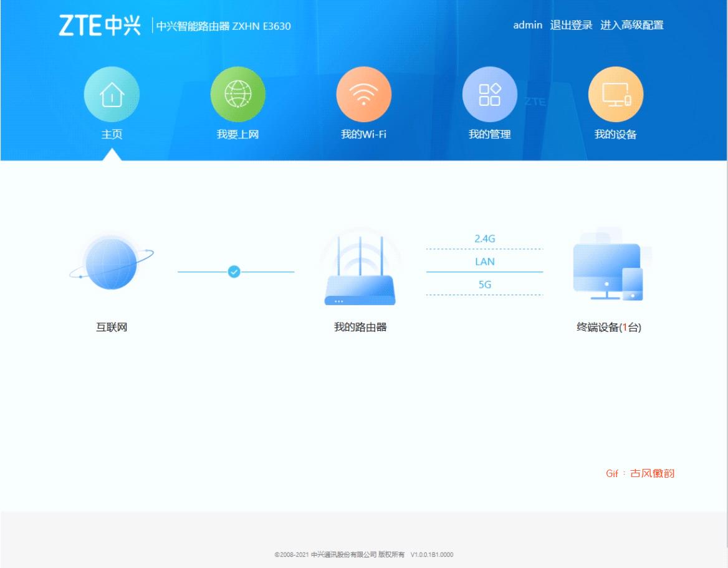Viewport: 728px width, 568px height.
Task: Select the 2.4G connection link
Action: 484,239
